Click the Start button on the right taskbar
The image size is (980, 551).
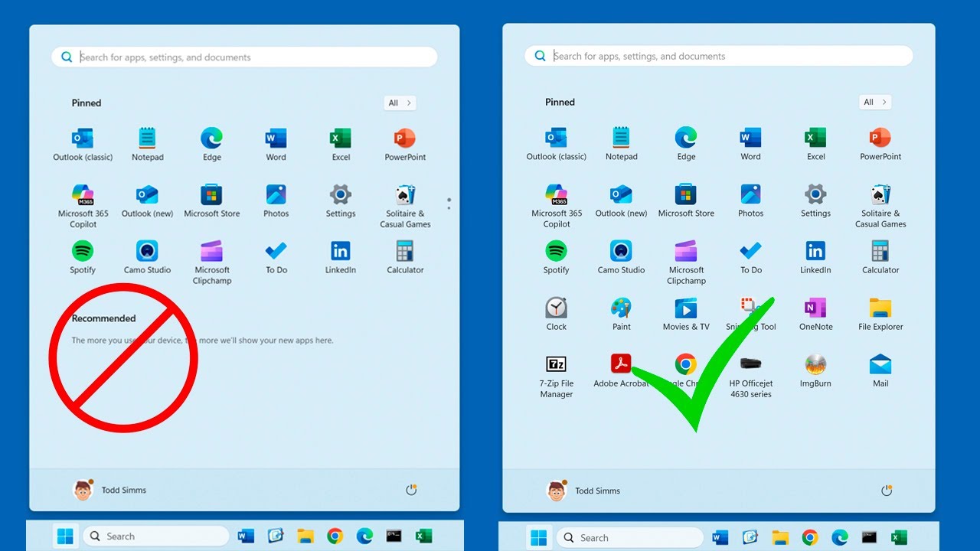click(x=539, y=538)
